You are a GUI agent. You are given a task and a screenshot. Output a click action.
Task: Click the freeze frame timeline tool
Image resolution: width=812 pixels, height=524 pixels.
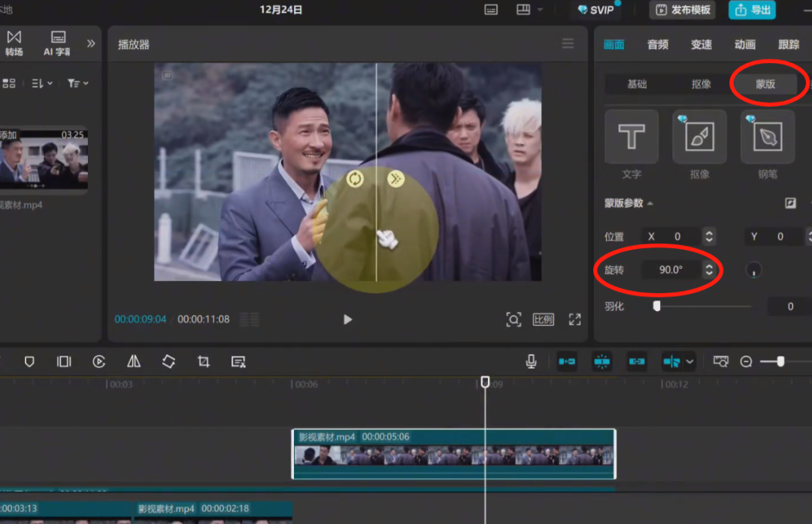pyautogui.click(x=64, y=362)
